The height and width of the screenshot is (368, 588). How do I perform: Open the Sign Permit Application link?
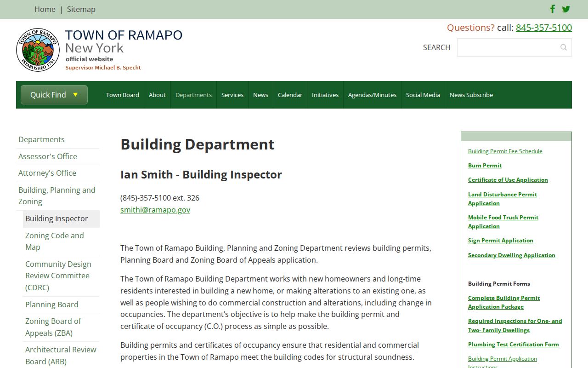[x=501, y=240]
